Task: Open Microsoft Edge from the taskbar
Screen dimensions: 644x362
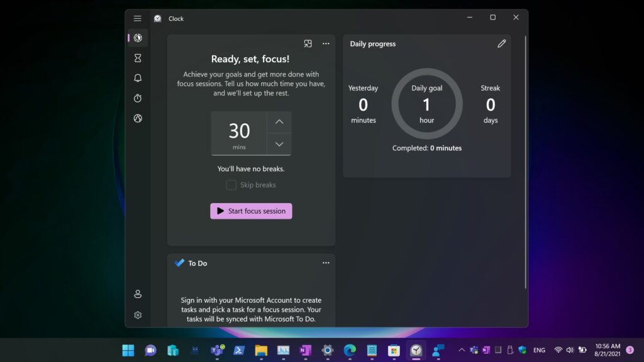Action: [350, 350]
